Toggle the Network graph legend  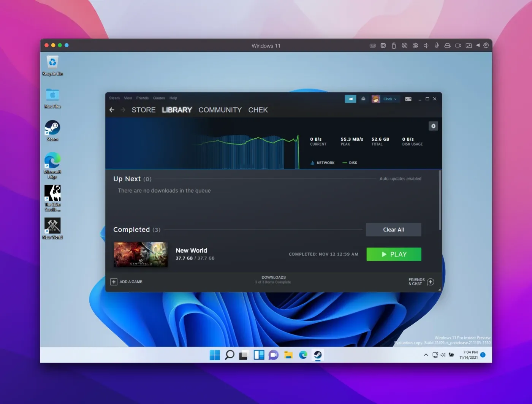[322, 163]
